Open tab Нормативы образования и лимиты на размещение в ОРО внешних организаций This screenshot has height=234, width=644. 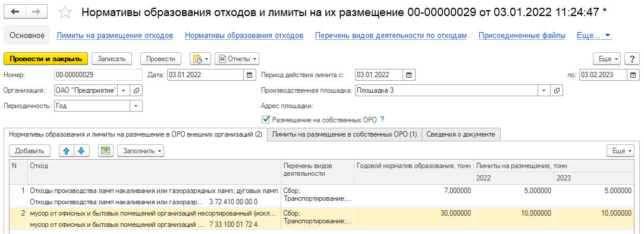click(x=136, y=134)
